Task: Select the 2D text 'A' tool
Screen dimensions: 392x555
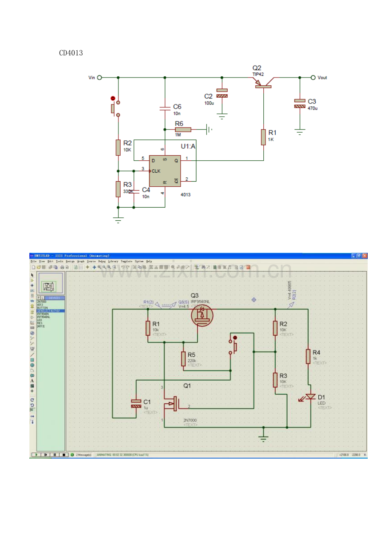Action: click(x=32, y=381)
